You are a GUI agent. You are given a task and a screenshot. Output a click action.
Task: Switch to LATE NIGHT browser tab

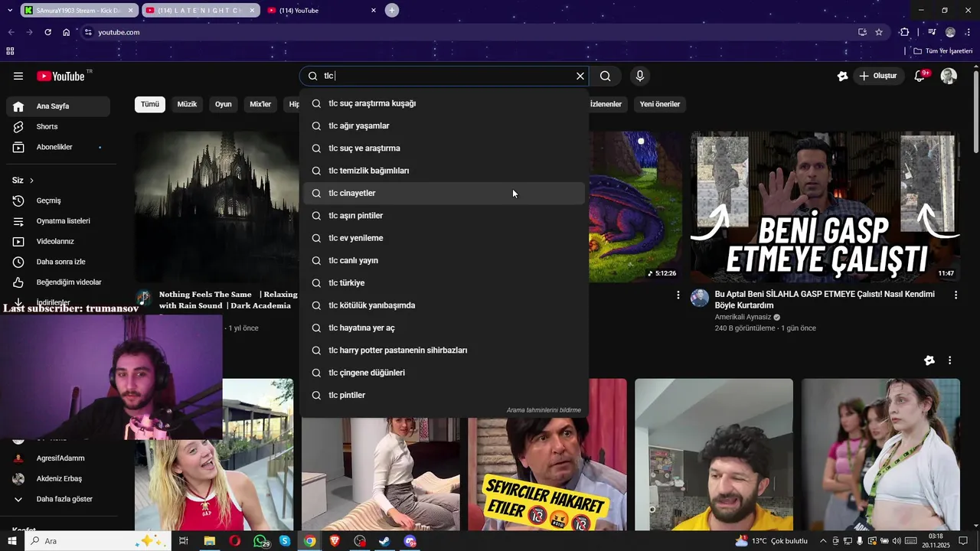199,11
